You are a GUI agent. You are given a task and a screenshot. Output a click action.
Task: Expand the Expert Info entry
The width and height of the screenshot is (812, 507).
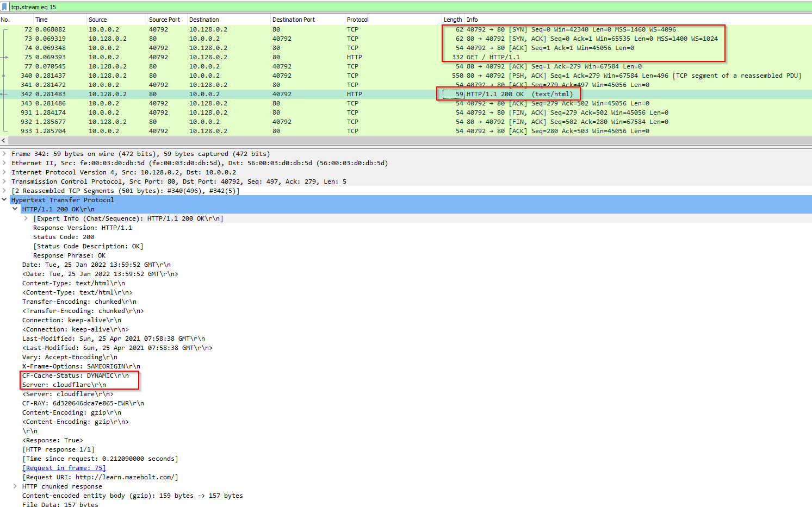24,218
